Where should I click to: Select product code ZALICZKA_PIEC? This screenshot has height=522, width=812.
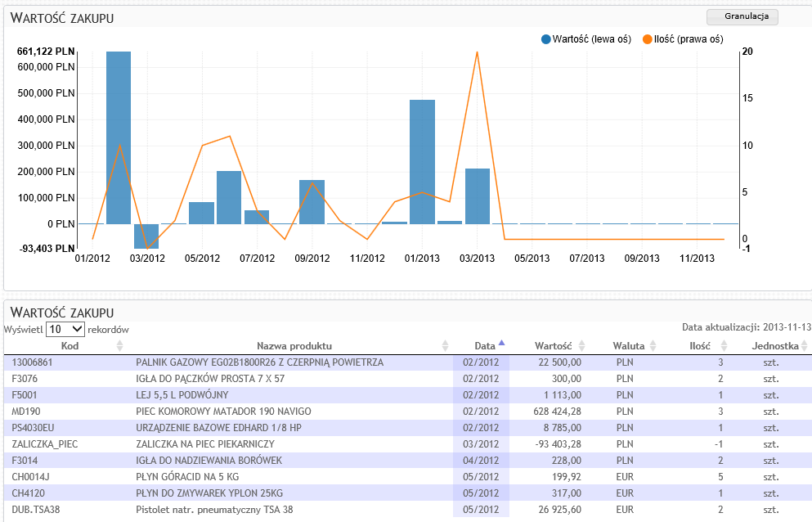click(x=45, y=444)
